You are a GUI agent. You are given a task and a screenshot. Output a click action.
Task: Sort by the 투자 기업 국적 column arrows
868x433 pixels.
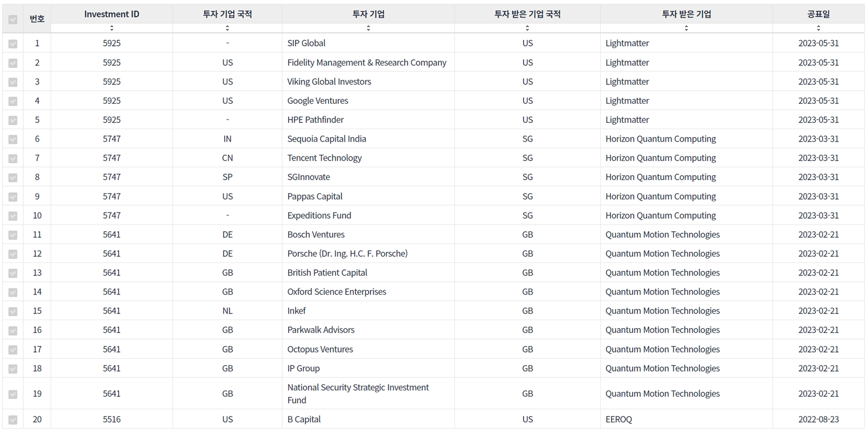(227, 28)
